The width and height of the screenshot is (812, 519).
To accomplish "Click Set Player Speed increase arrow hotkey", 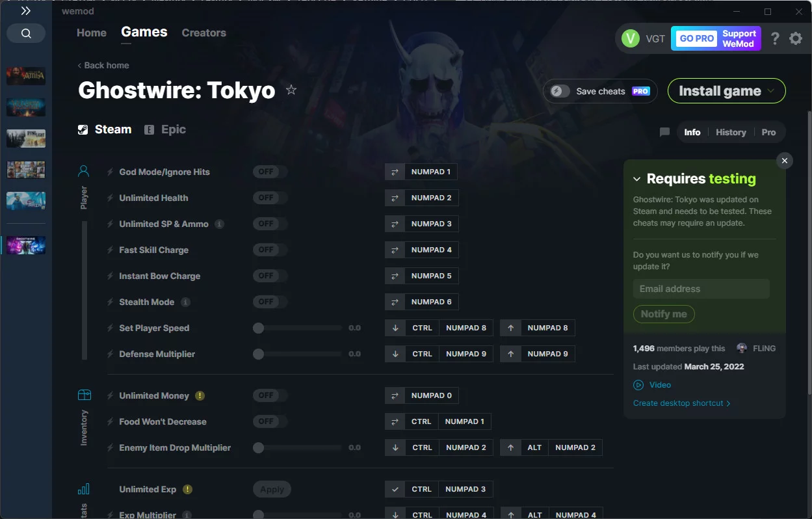I will point(510,328).
